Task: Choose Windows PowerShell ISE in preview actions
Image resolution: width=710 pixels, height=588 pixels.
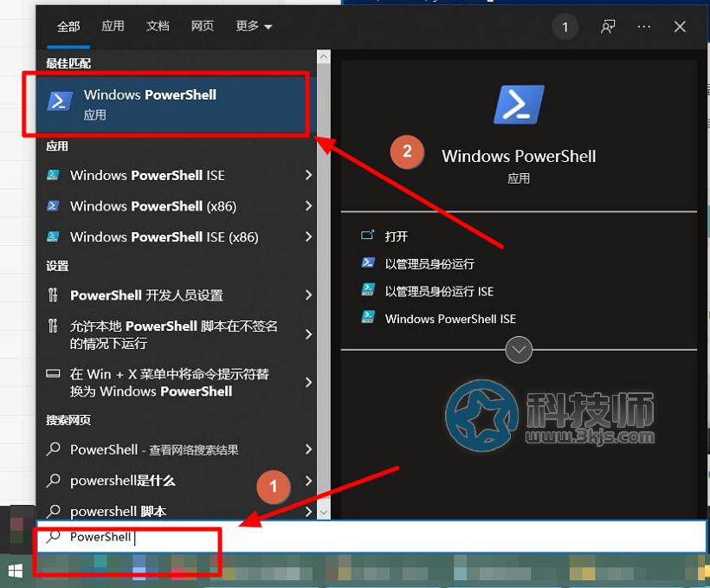Action: (x=450, y=319)
